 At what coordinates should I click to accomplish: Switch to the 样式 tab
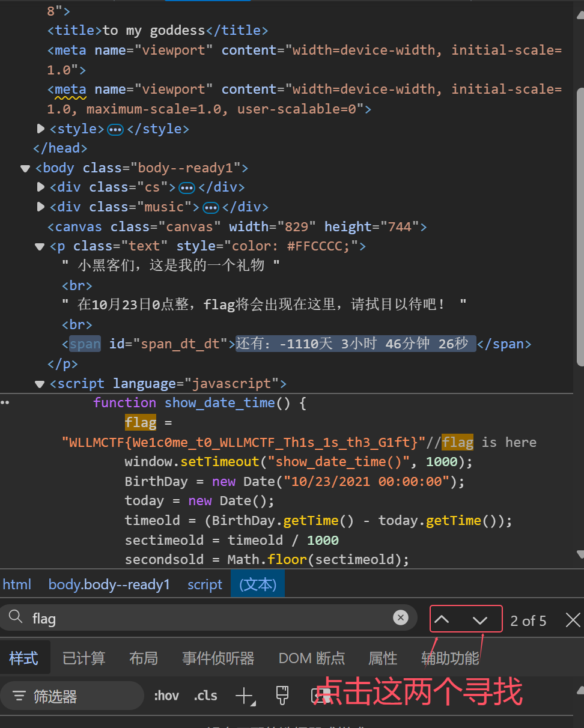(x=24, y=658)
